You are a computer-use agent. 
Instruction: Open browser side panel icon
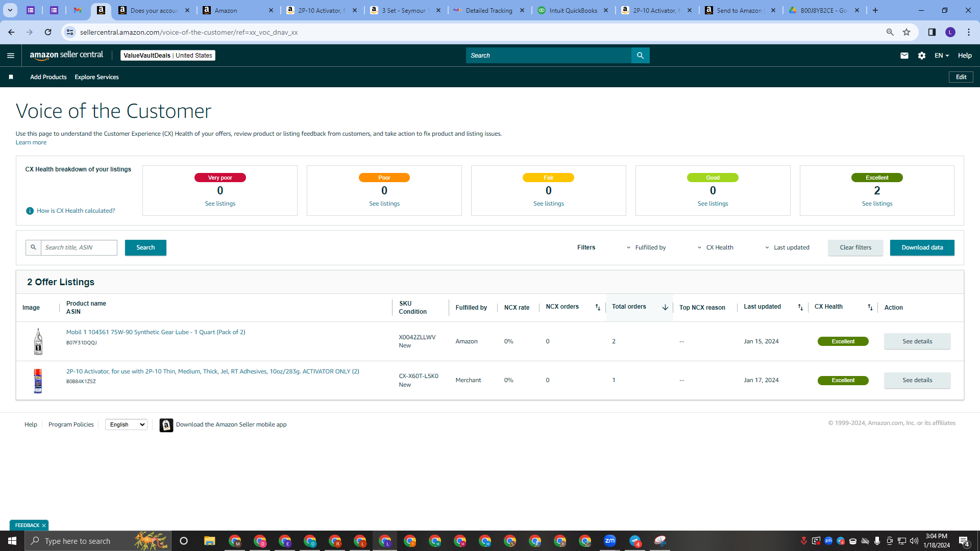tap(932, 32)
